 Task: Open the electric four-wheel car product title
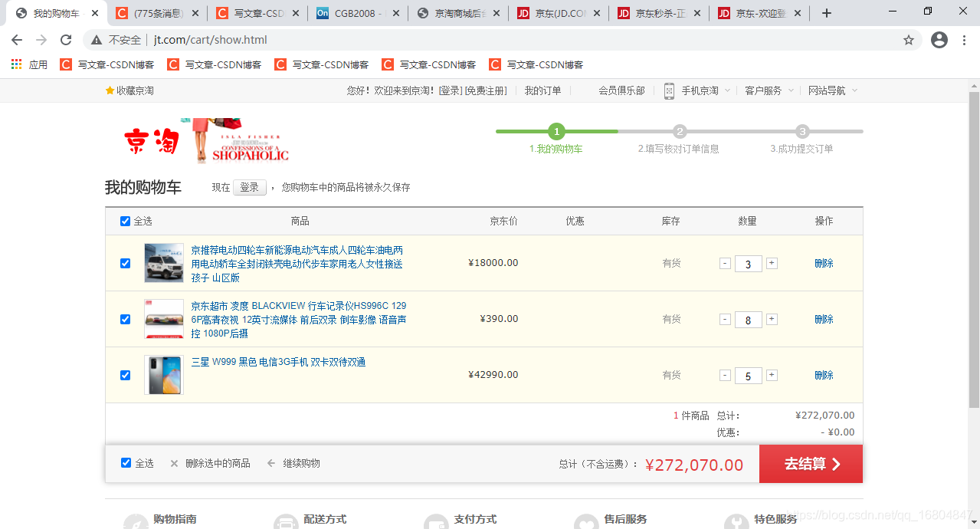click(297, 264)
